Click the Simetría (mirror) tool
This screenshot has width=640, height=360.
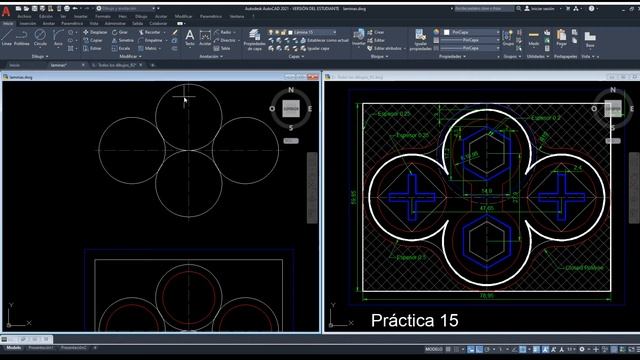pyautogui.click(x=123, y=40)
